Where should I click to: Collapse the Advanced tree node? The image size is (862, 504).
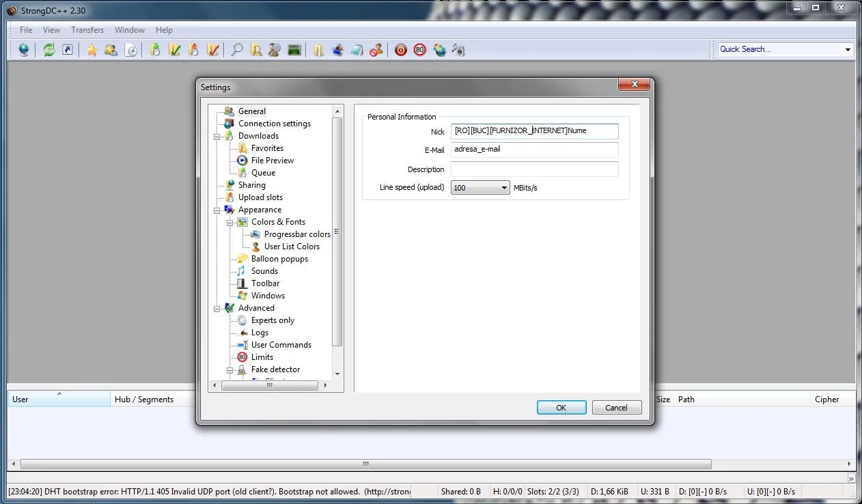tap(217, 308)
